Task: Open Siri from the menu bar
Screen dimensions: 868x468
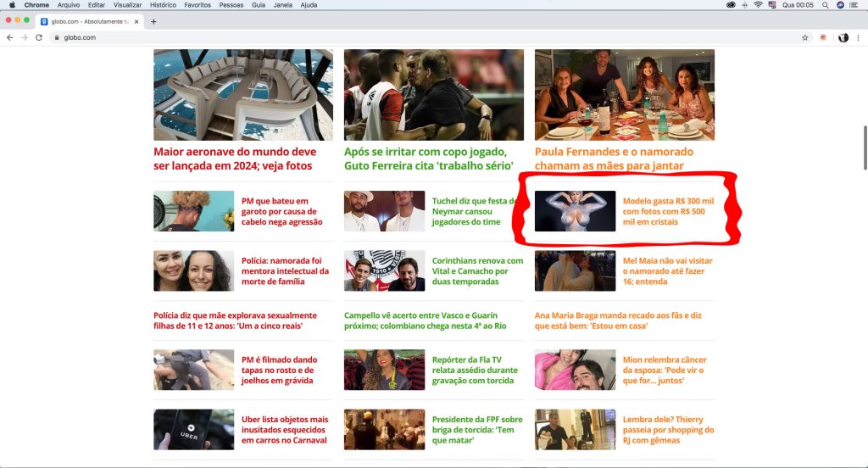Action: 839,5
